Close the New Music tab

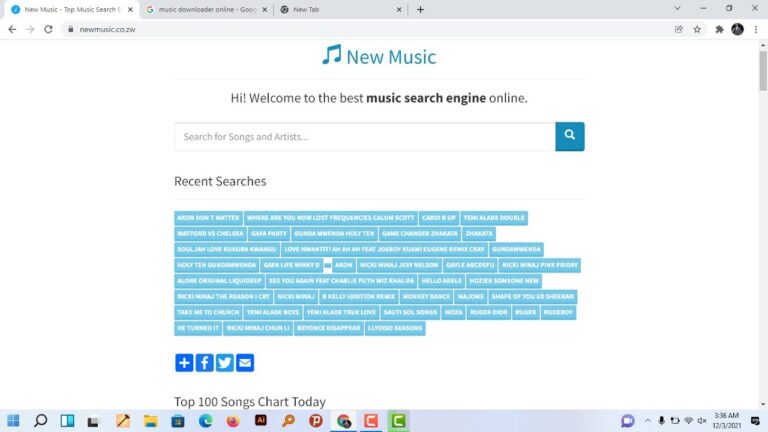[130, 9]
